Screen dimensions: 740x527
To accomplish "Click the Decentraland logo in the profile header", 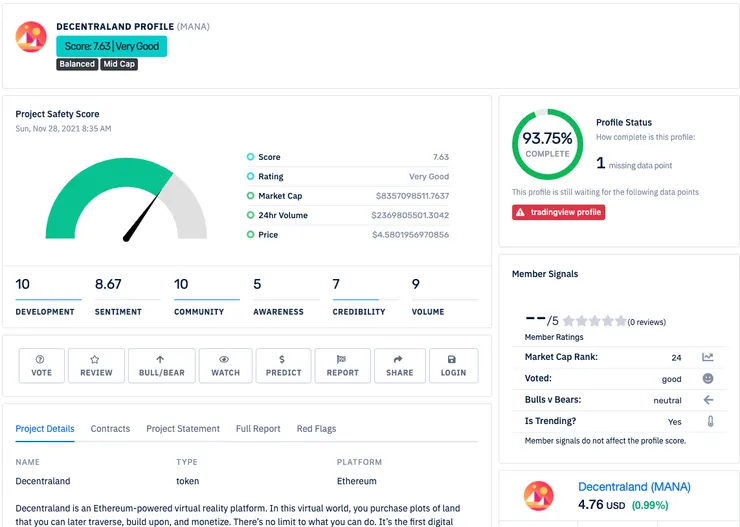I will pos(31,37).
